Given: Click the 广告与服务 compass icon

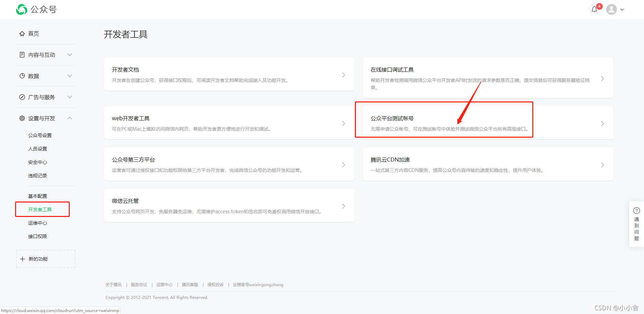Looking at the screenshot, I should [22, 97].
